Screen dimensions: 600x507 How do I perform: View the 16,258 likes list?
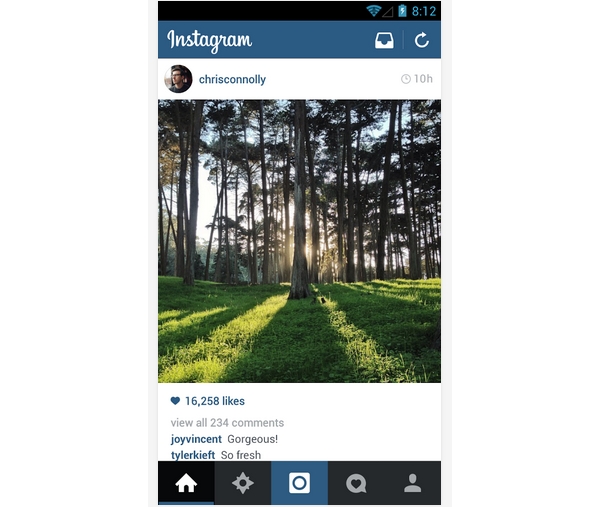click(x=215, y=401)
